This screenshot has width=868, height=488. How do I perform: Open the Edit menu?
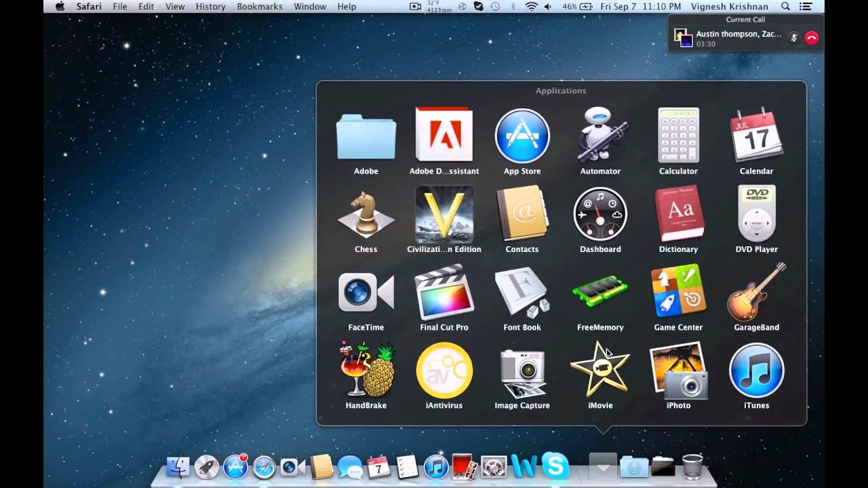click(146, 6)
